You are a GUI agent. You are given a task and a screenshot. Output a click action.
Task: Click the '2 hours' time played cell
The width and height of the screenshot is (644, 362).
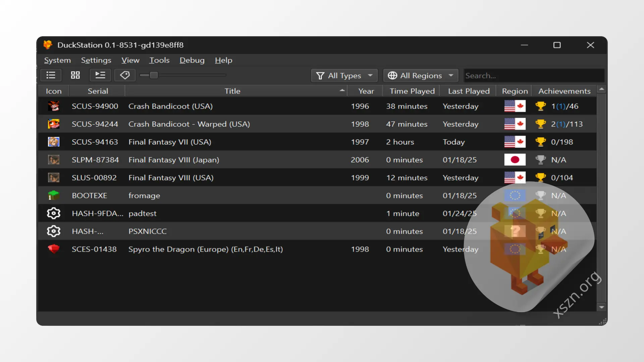400,142
